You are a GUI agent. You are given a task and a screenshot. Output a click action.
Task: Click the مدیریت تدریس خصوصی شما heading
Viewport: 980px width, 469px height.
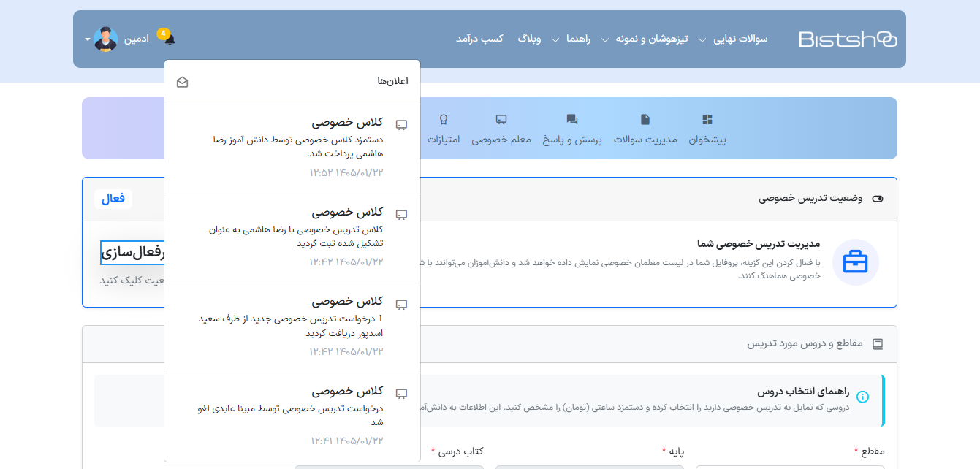click(x=759, y=244)
